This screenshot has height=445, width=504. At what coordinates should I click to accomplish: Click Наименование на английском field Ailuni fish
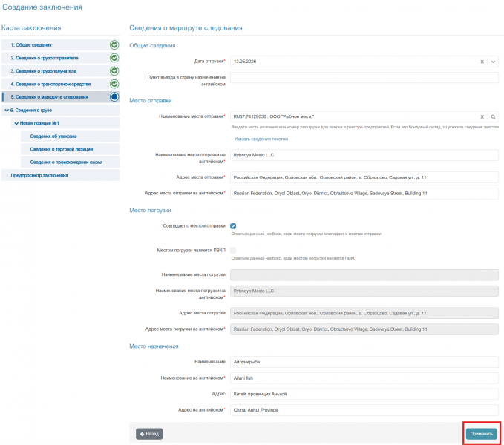(364, 378)
